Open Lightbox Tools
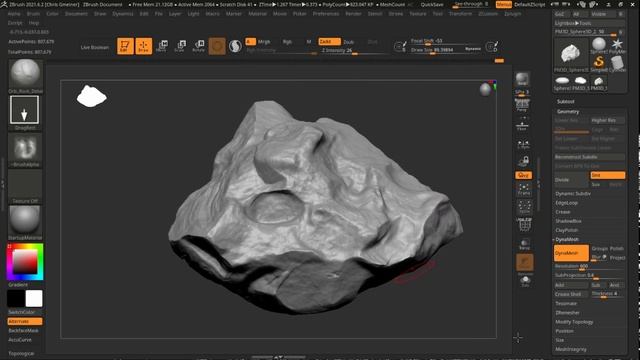The width and height of the screenshot is (640, 360). pos(573,23)
